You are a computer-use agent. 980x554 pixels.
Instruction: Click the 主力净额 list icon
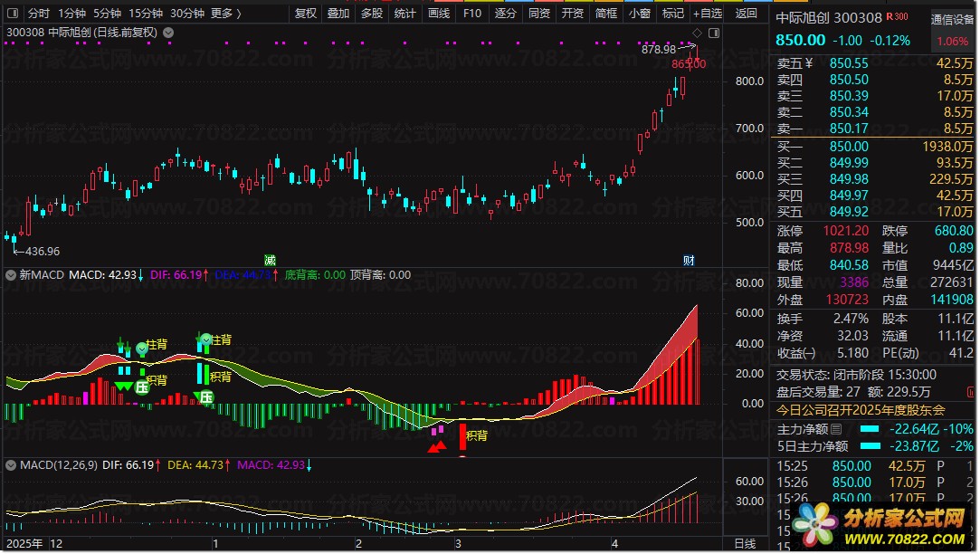pos(835,429)
